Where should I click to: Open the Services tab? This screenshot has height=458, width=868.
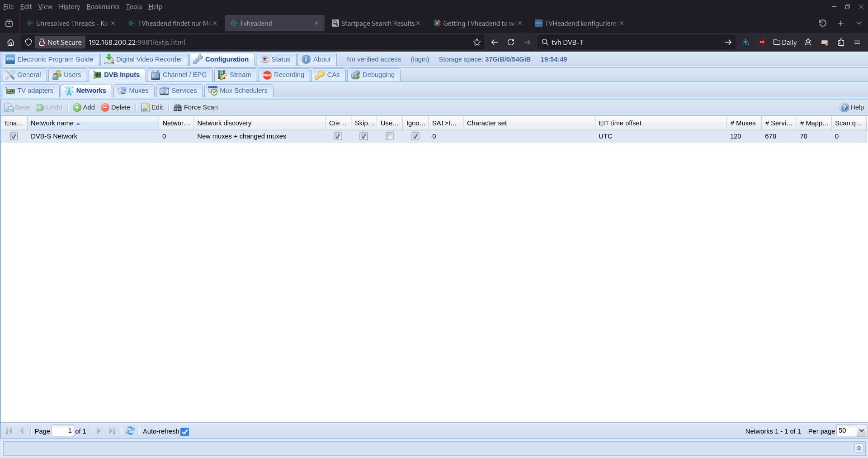click(179, 91)
